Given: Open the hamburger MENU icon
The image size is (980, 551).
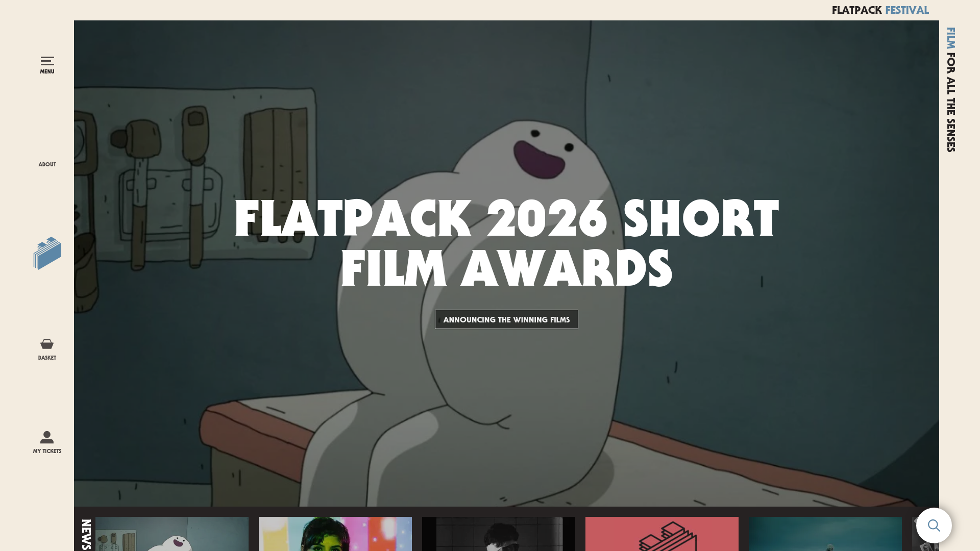Looking at the screenshot, I should point(47,65).
